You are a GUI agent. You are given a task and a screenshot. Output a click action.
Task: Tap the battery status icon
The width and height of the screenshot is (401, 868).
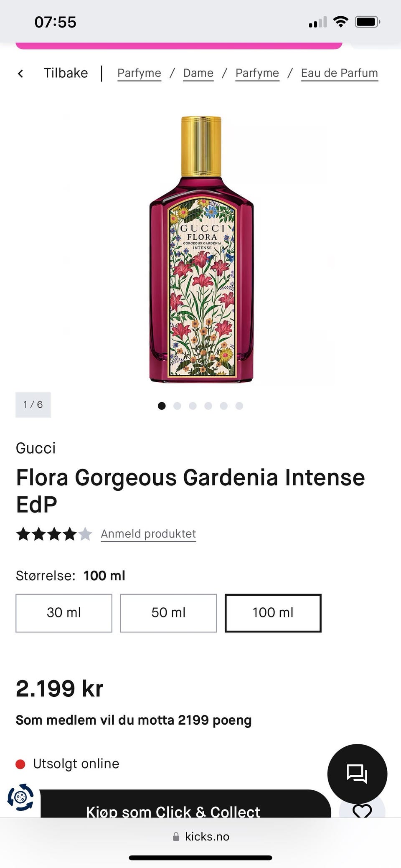click(x=367, y=22)
